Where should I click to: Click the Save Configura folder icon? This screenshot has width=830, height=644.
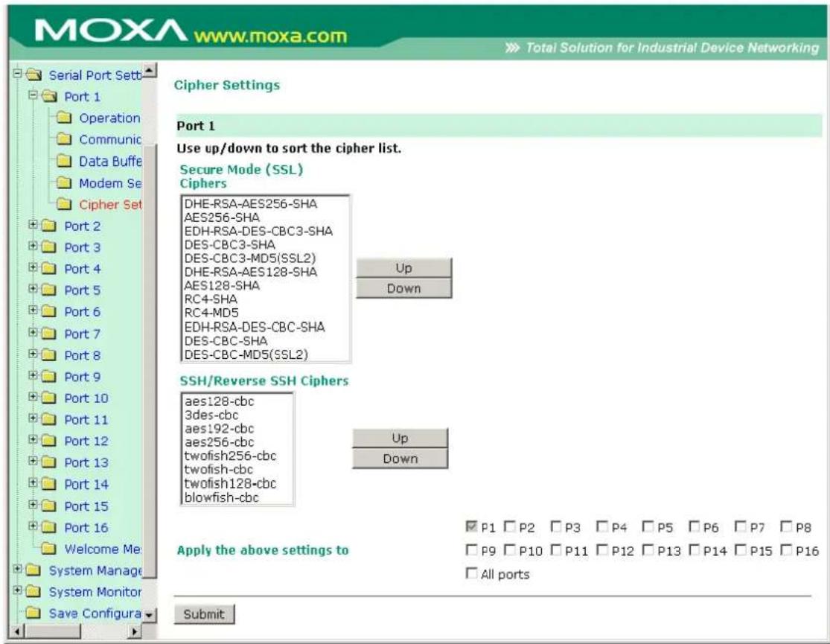tap(33, 613)
